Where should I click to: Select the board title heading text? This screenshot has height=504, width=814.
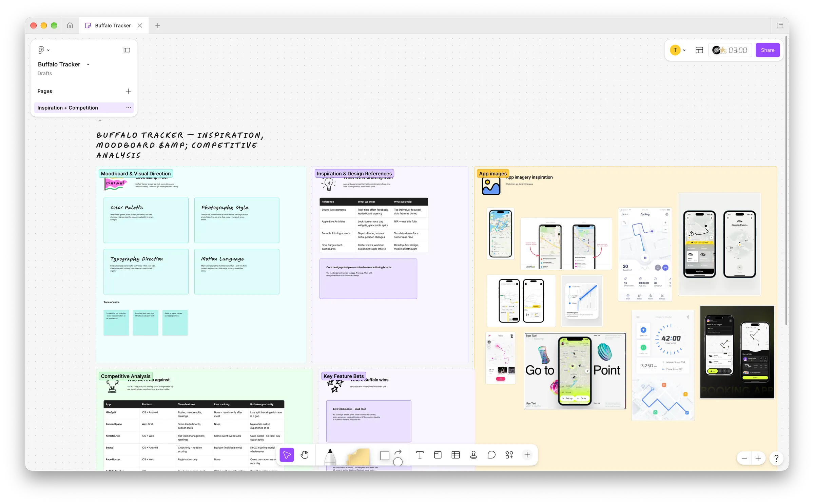pyautogui.click(x=180, y=145)
